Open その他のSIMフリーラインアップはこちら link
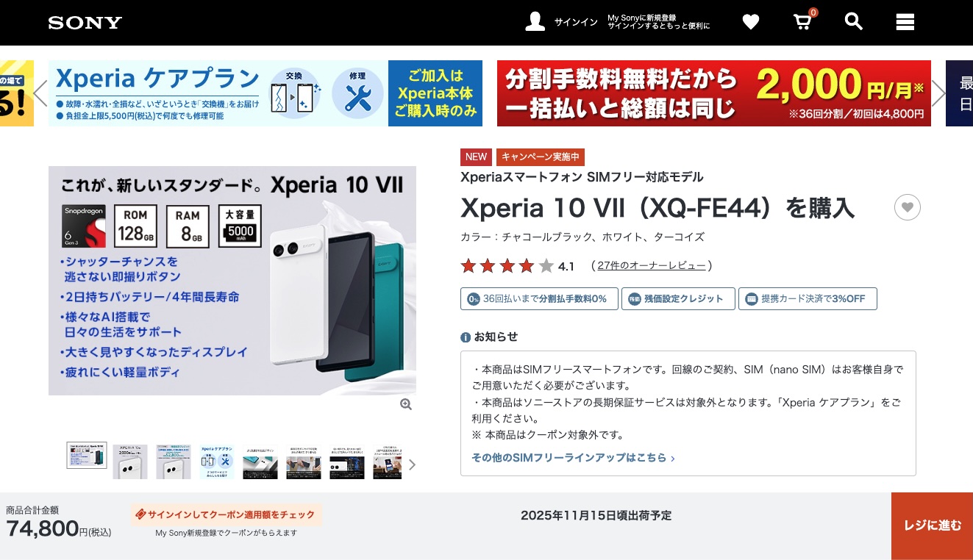 (573, 458)
